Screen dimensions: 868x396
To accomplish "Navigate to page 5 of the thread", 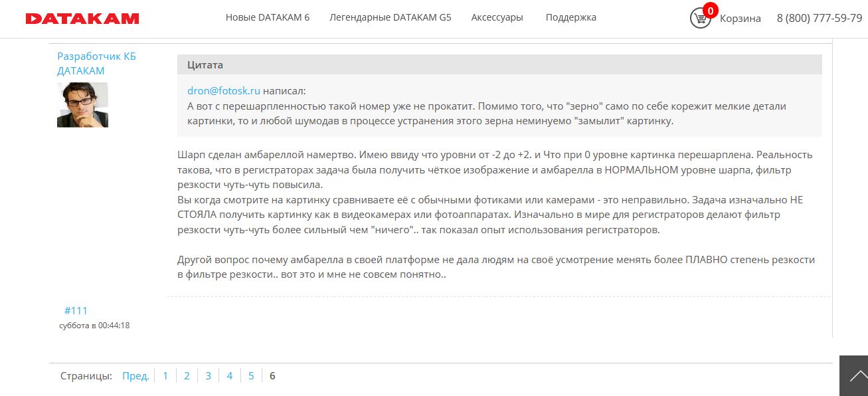I will [x=251, y=376].
